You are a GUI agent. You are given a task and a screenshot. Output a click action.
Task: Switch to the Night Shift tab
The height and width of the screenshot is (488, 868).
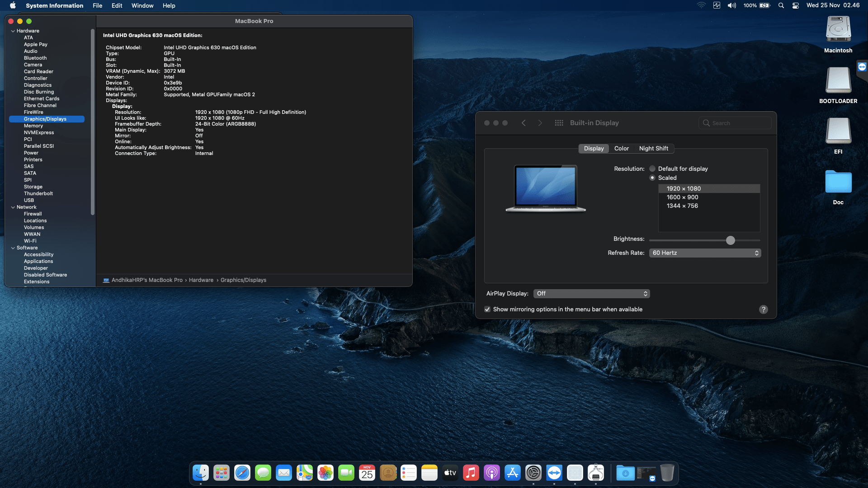653,149
